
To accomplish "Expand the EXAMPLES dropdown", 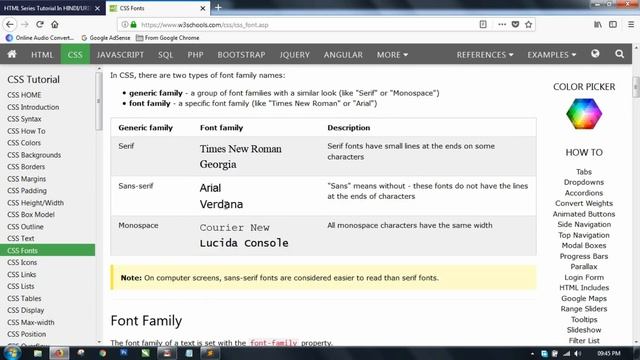I will point(551,55).
